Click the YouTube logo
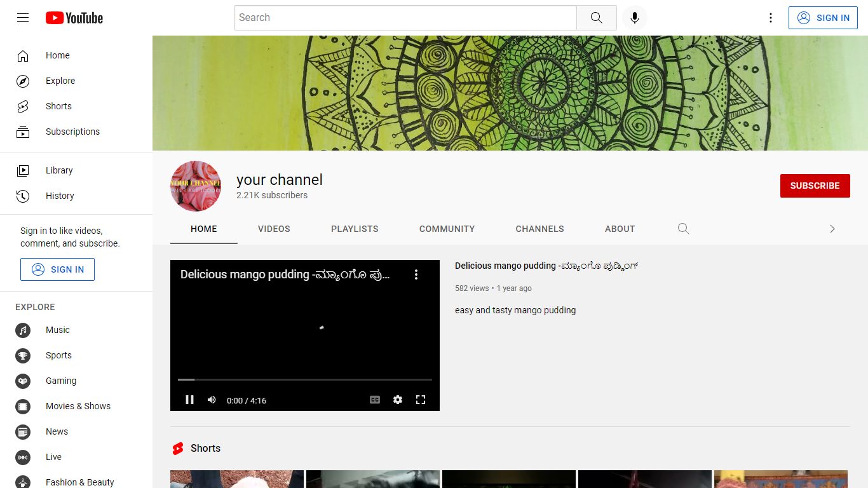 74,18
